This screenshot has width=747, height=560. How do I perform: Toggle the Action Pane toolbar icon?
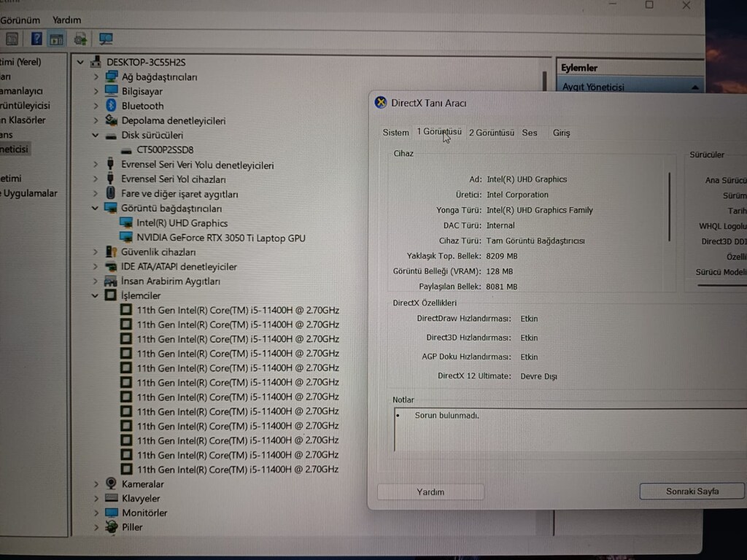(56, 39)
